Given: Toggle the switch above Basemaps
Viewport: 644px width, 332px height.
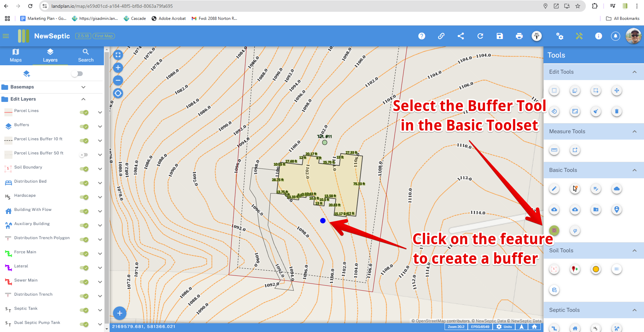Looking at the screenshot, I should click(77, 74).
